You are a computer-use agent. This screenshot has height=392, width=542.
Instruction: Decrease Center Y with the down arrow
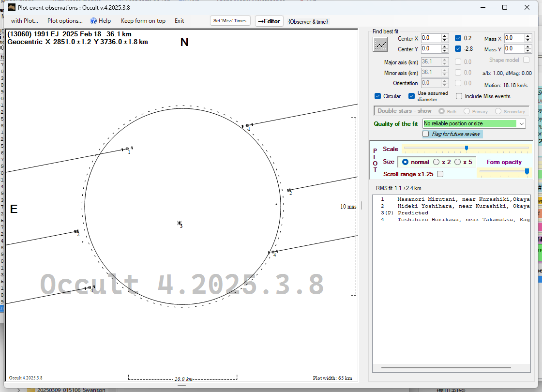[x=444, y=51]
